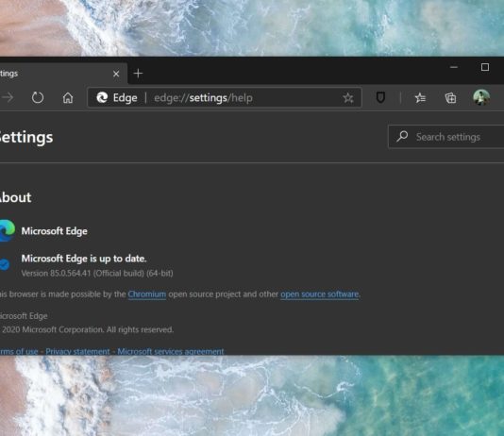This screenshot has width=504, height=436.
Task: Open the open source software link
Action: tap(320, 294)
